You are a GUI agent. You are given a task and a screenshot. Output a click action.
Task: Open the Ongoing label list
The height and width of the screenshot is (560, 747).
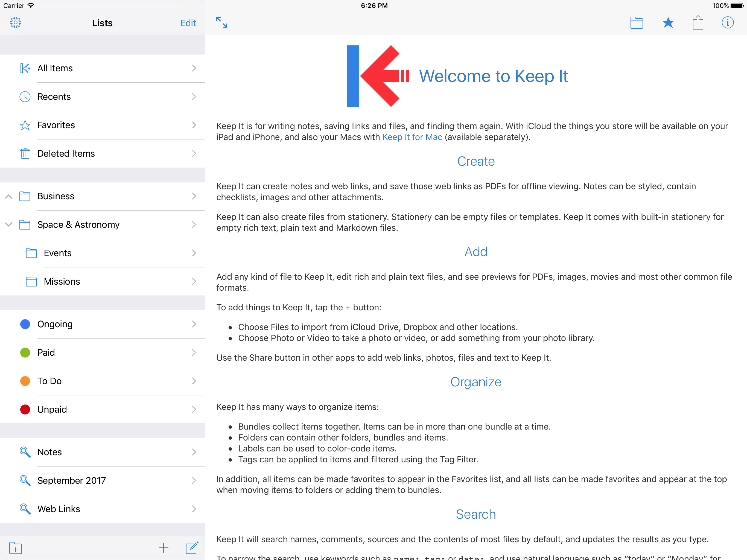tap(102, 324)
